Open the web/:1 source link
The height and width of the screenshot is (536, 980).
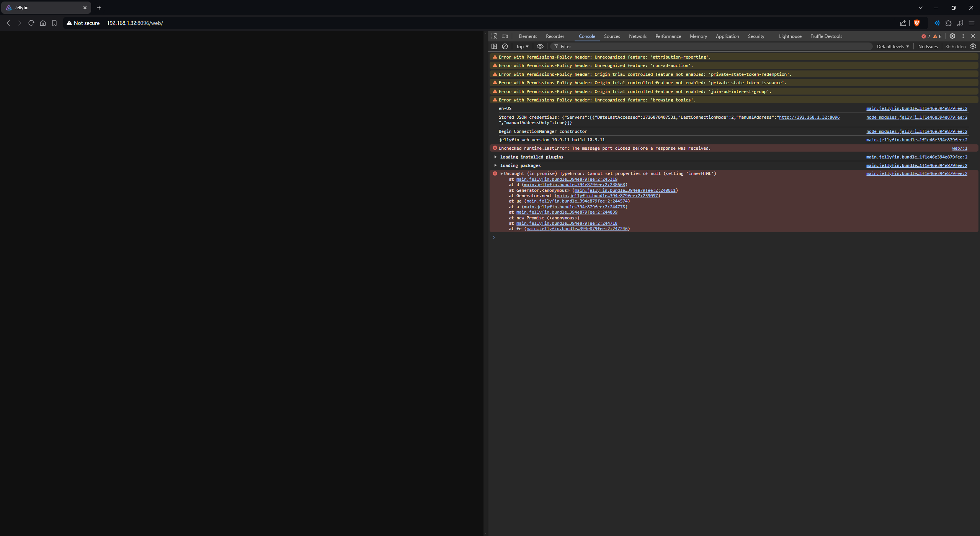[x=959, y=148]
